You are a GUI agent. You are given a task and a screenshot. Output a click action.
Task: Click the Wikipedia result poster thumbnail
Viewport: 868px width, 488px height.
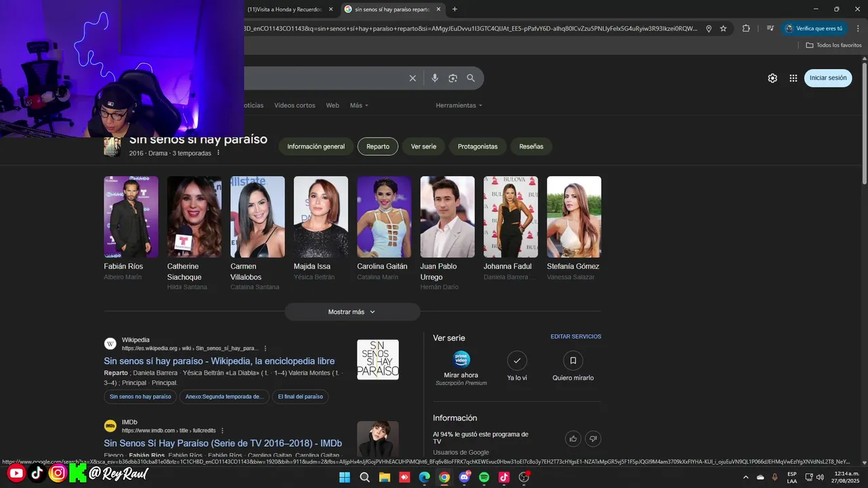click(378, 360)
